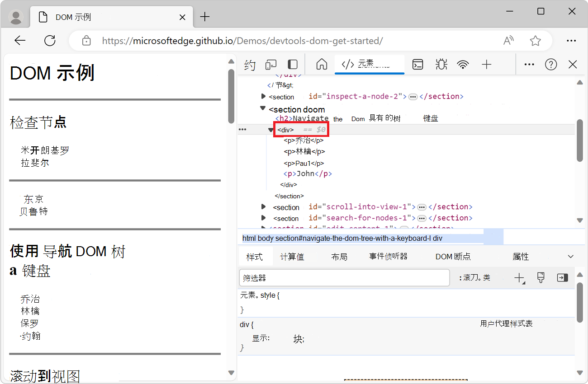Click the breadcrumb path ending in div
The image size is (588, 384).
point(342,238)
